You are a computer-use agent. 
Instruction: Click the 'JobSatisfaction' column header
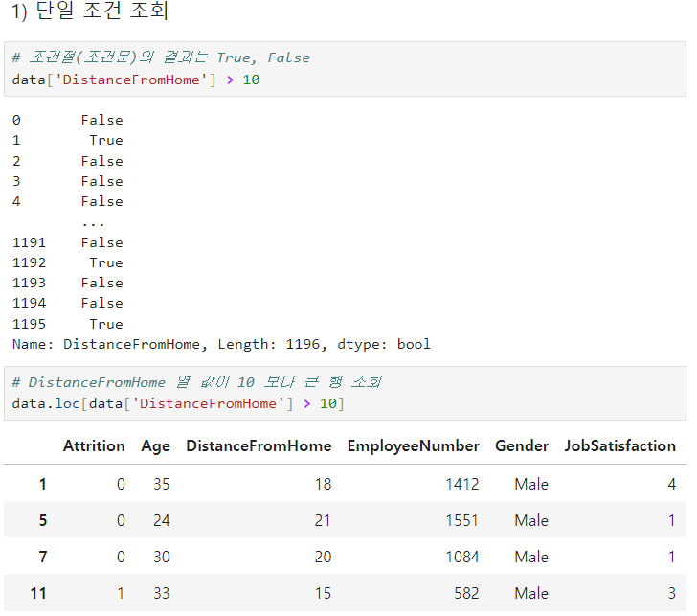pyautogui.click(x=620, y=445)
